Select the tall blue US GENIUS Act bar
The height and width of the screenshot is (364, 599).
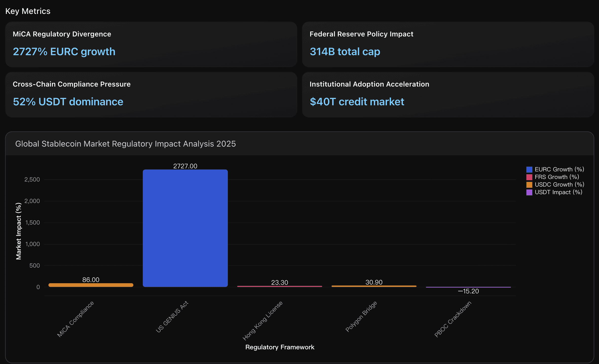tap(185, 228)
